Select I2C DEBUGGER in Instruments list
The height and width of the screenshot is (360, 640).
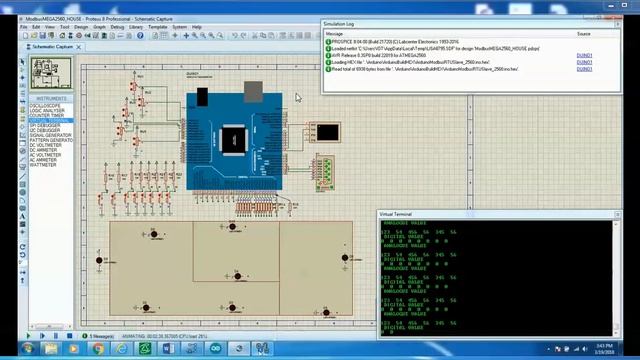44,130
